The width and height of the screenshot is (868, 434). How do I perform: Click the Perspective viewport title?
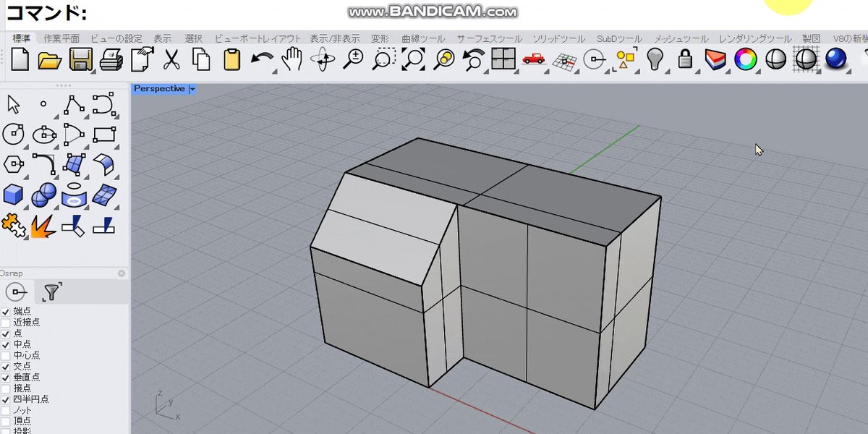click(x=159, y=89)
